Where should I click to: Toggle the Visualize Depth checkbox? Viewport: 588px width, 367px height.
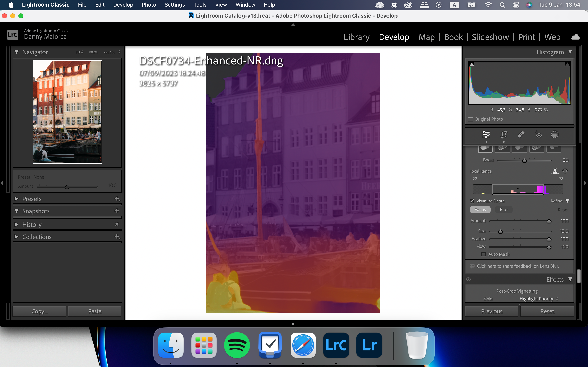(472, 201)
